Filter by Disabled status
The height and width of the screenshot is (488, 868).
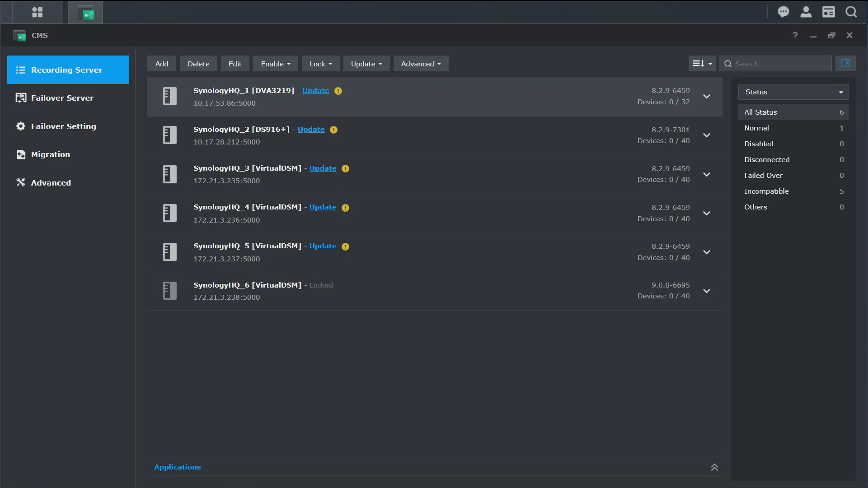coord(793,144)
